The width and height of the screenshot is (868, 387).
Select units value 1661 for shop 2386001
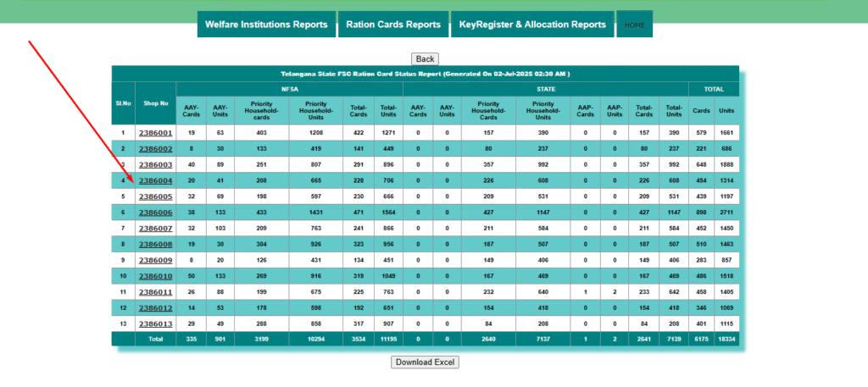click(x=726, y=133)
